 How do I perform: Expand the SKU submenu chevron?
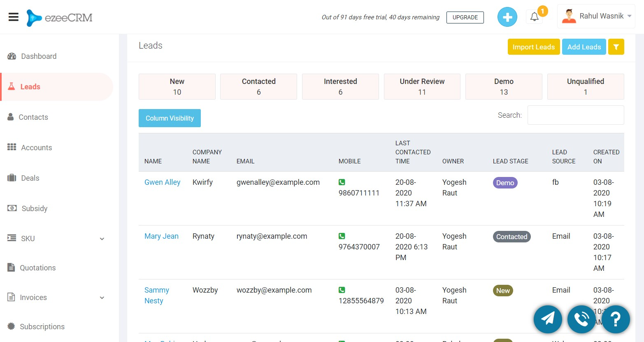click(x=102, y=239)
